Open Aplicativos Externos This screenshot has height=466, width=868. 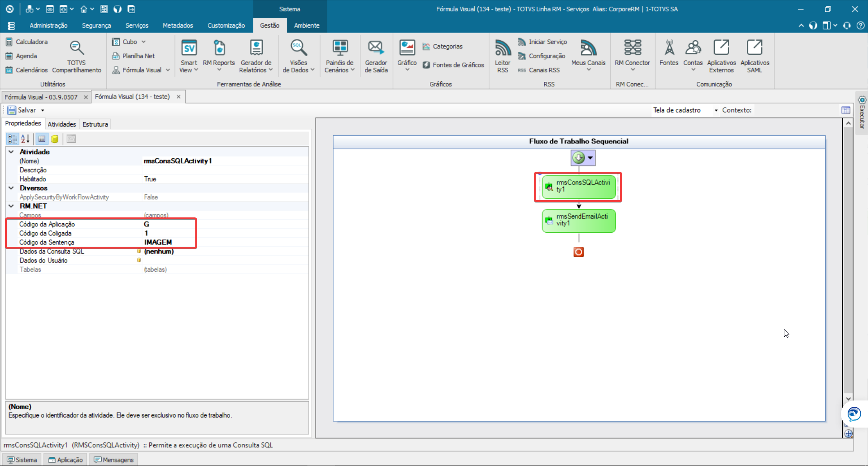point(722,56)
